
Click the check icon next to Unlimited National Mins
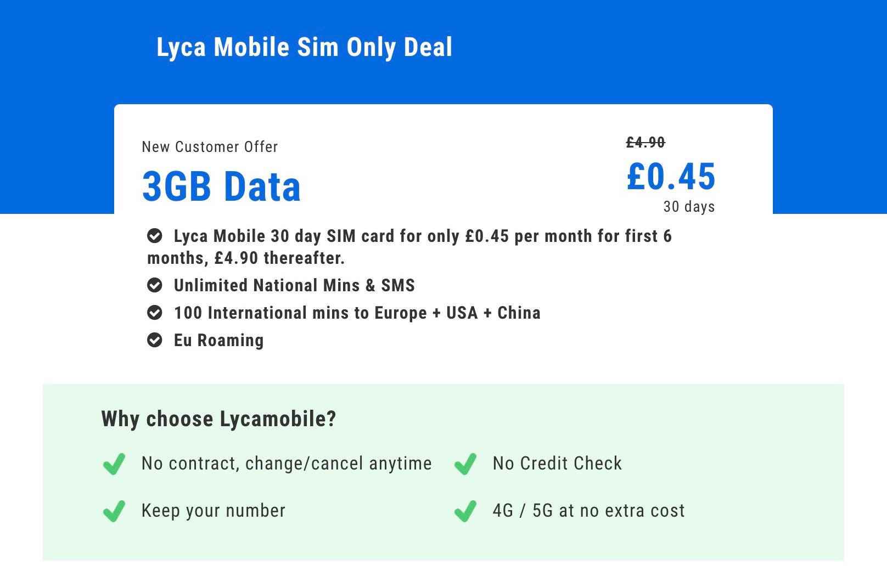[x=155, y=285]
